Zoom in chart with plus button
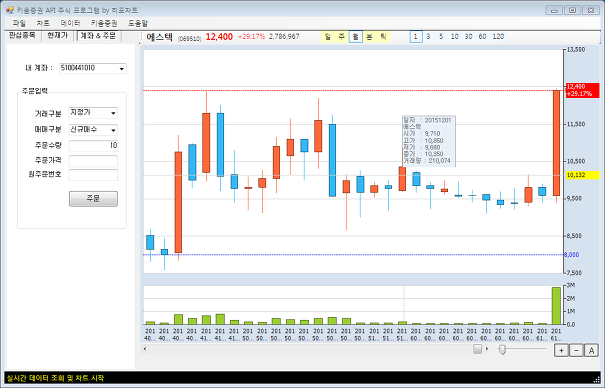Viewport: 605px width, 388px height. pos(561,350)
